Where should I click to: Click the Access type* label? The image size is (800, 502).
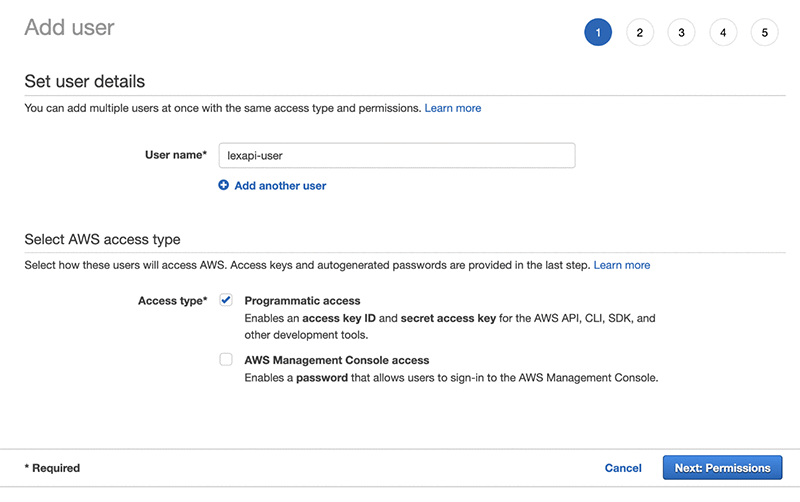tap(172, 301)
